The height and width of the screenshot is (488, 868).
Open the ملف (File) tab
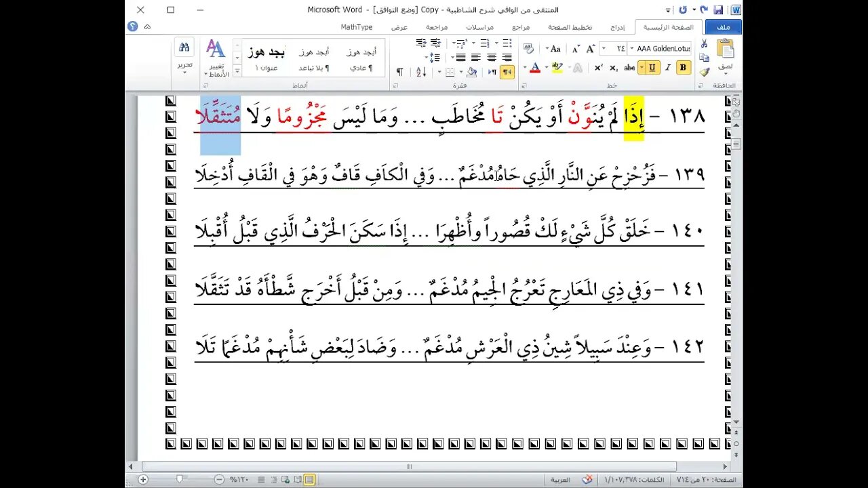coord(724,27)
